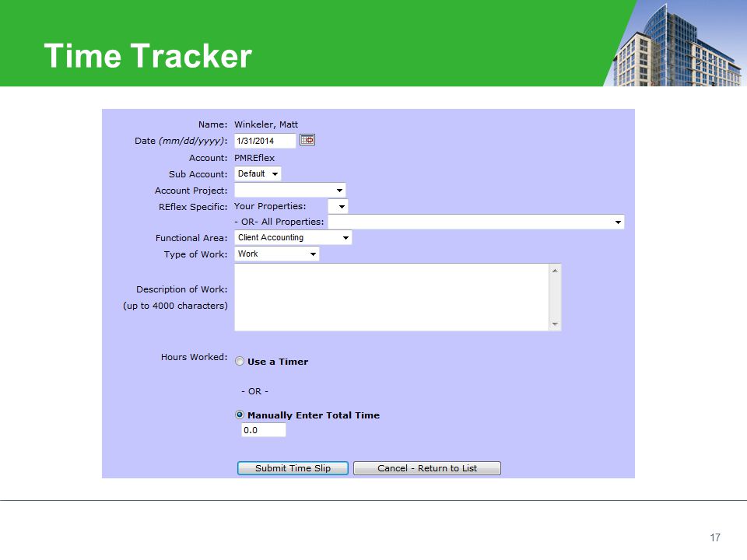Click the page number 17
Viewport: 747px width, 560px height.
pos(715,537)
